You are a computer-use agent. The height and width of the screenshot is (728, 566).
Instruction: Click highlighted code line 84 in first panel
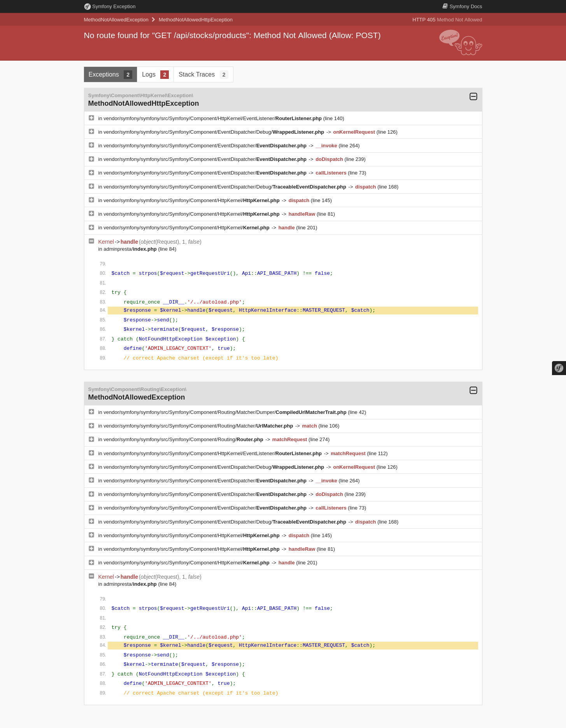point(293,310)
